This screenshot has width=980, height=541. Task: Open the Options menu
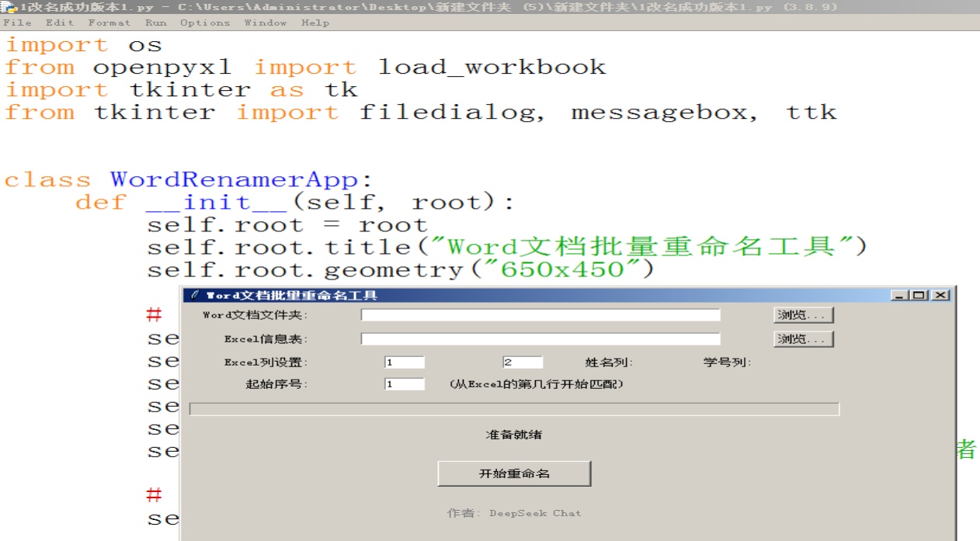[205, 23]
